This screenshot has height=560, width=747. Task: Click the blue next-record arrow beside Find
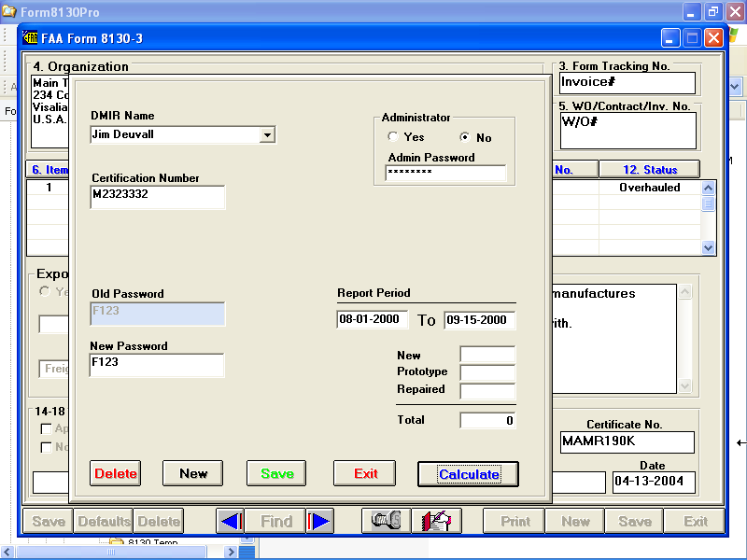coord(320,522)
